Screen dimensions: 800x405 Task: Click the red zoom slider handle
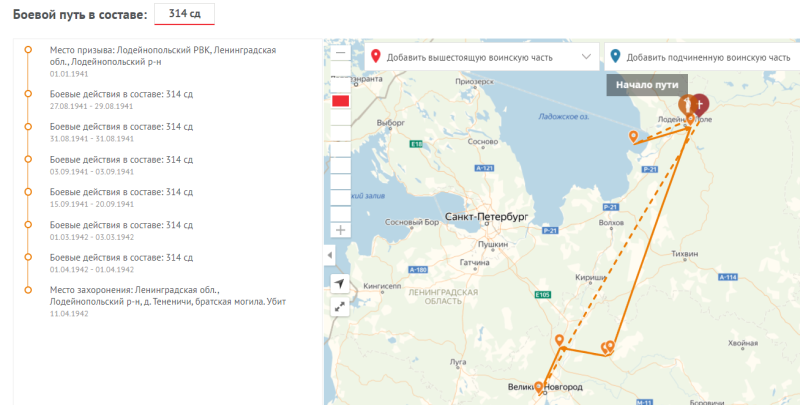[341, 100]
